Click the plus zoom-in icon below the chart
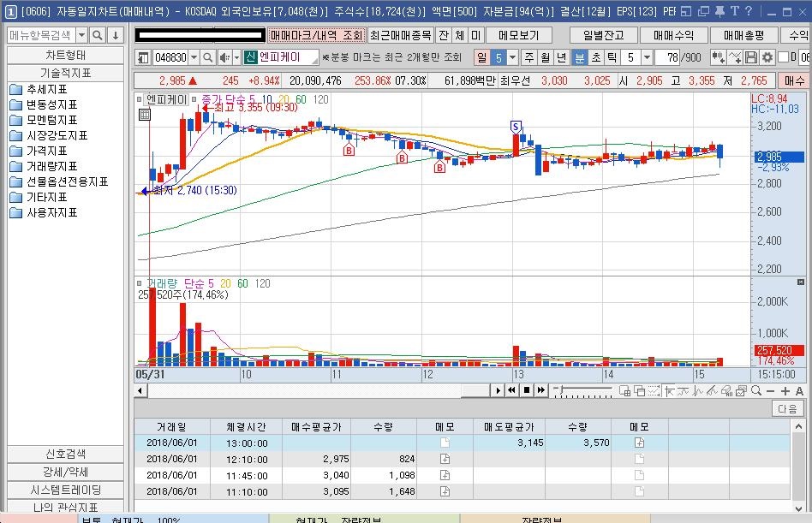The image size is (812, 523). point(785,391)
